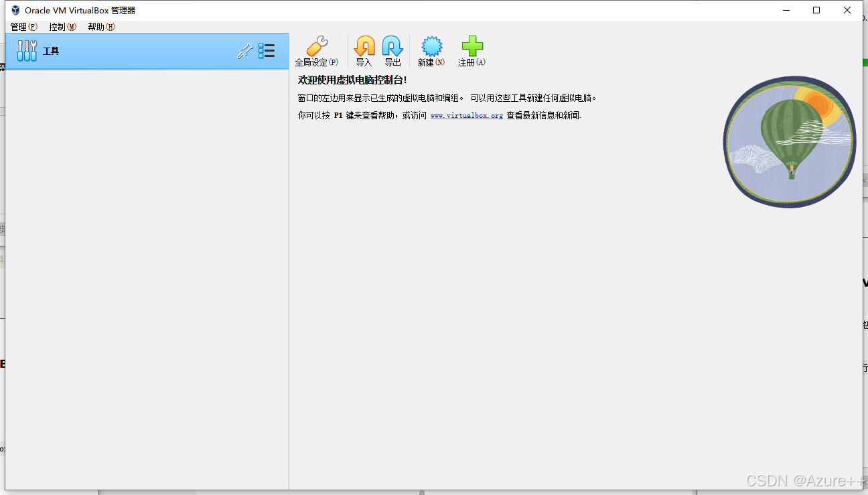868x495 pixels.
Task: Click the pin icon beside 工具
Action: coord(245,51)
